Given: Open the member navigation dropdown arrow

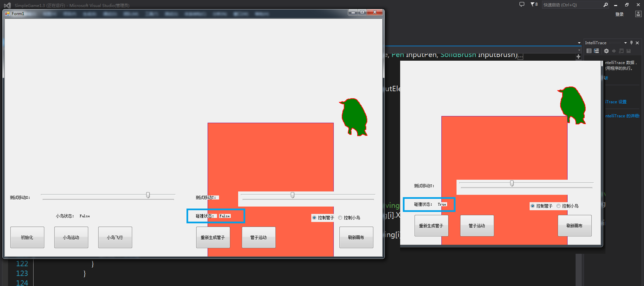Looking at the screenshot, I should [x=579, y=50].
